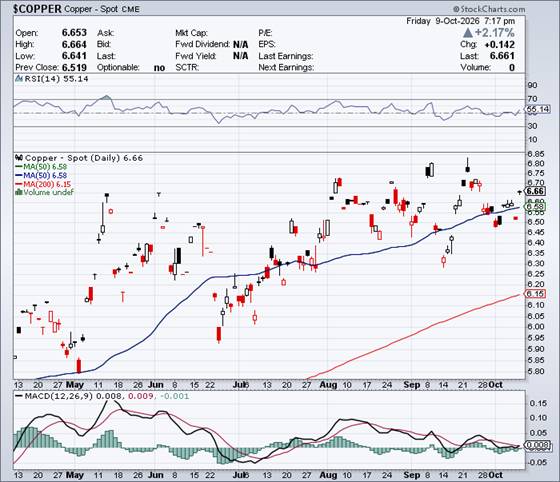Click the Low value 6.641
This screenshot has height=482, width=560.
point(74,56)
